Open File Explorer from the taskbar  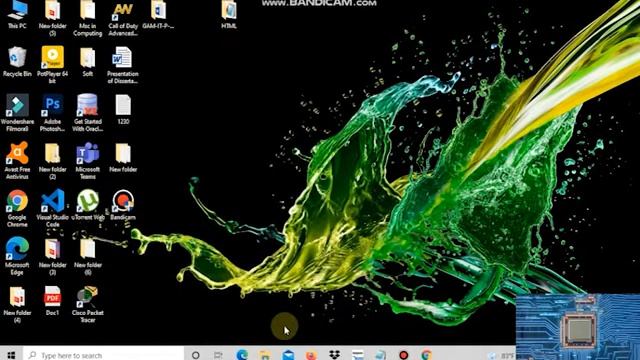click(x=265, y=355)
